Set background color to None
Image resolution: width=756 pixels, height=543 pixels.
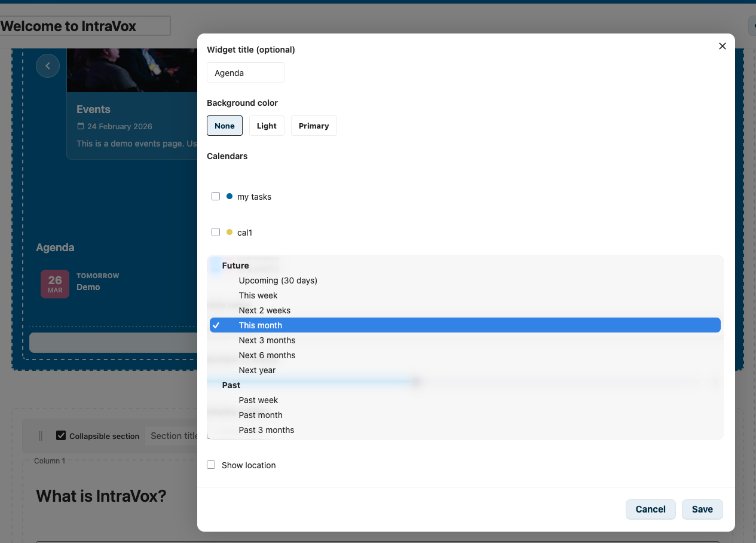click(x=225, y=126)
